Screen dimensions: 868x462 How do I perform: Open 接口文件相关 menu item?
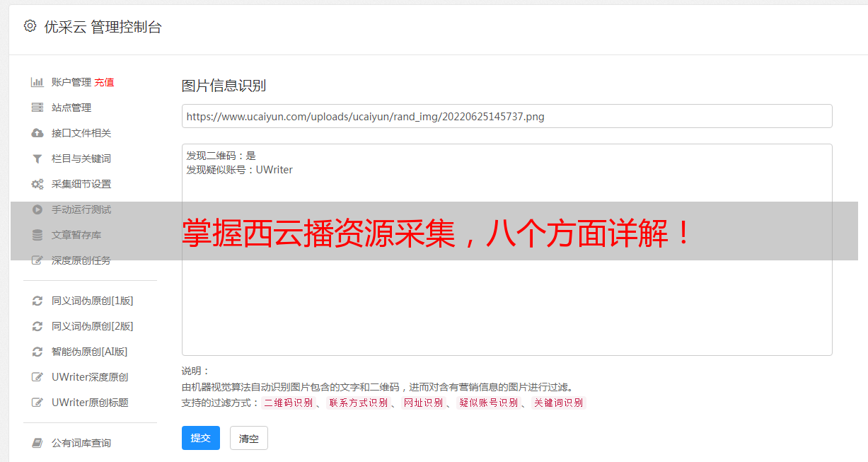pos(81,133)
